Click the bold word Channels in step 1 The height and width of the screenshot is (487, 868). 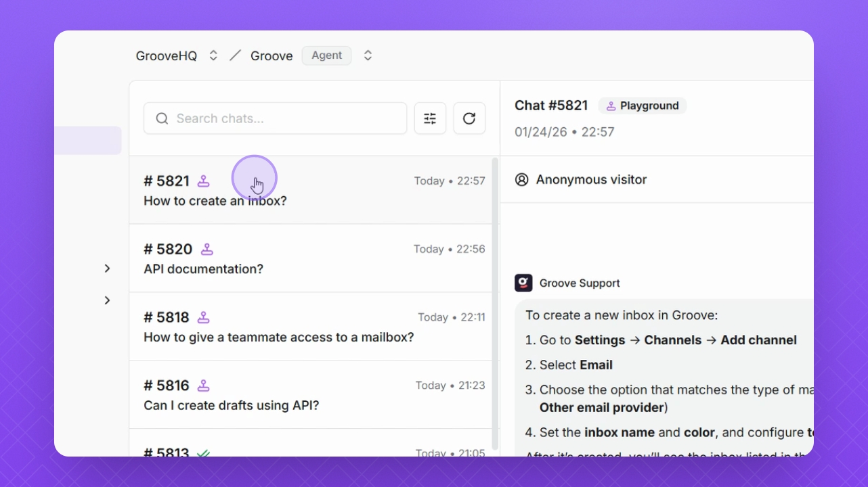(x=673, y=340)
